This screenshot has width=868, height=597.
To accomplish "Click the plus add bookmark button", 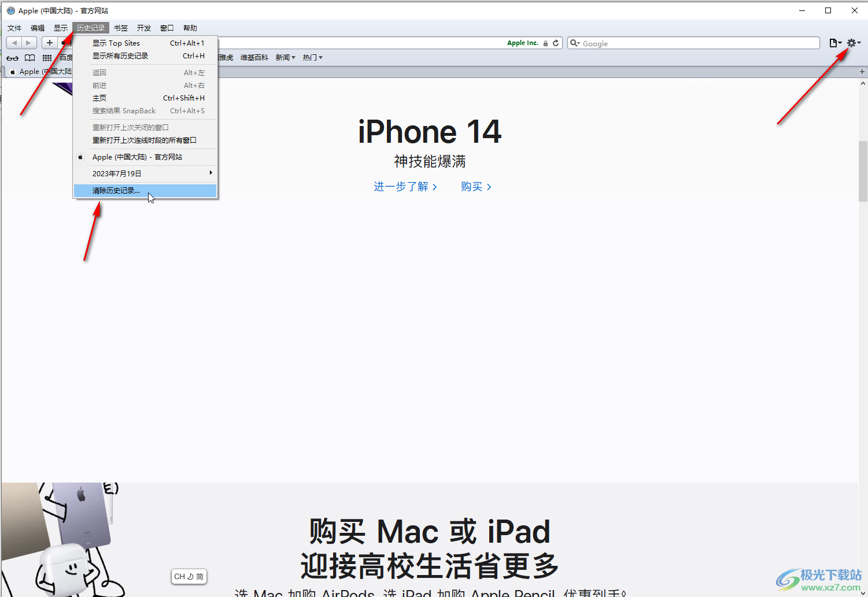I will point(50,43).
